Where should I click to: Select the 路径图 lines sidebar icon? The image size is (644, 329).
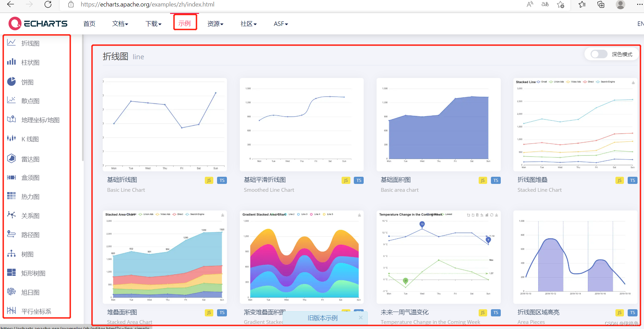coord(12,234)
